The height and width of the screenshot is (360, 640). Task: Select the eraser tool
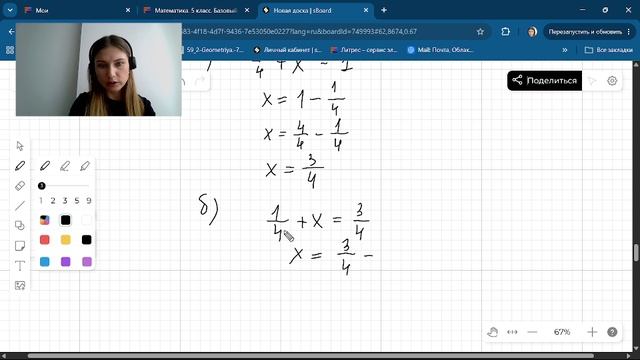pos(20,186)
